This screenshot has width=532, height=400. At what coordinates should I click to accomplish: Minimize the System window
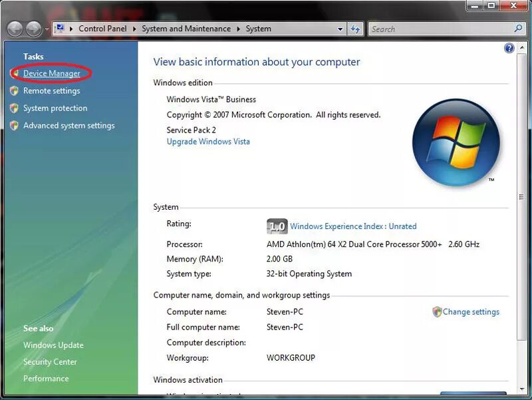click(x=475, y=6)
